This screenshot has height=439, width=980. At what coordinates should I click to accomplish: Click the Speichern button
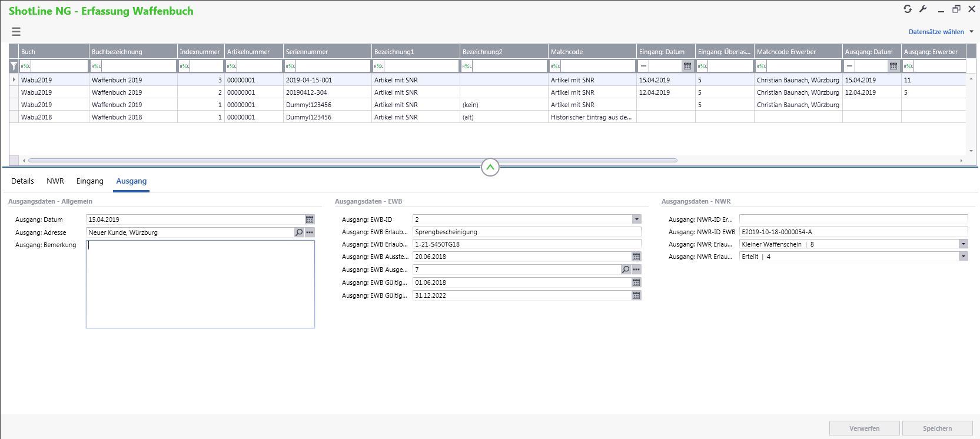coord(938,428)
